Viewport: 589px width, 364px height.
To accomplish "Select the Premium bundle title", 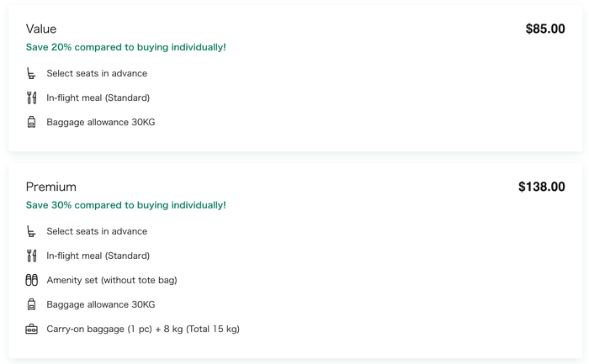I will pyautogui.click(x=50, y=187).
